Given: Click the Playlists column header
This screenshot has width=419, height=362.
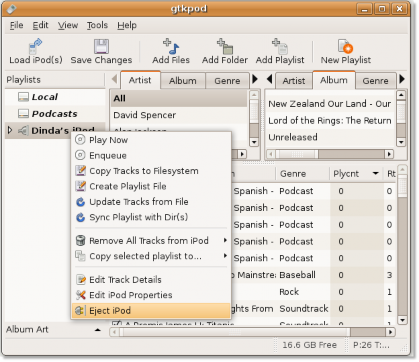Looking at the screenshot, I should 55,80.
